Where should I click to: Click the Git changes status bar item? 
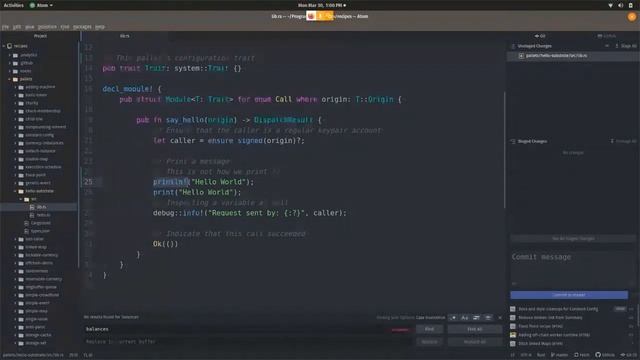629,355
